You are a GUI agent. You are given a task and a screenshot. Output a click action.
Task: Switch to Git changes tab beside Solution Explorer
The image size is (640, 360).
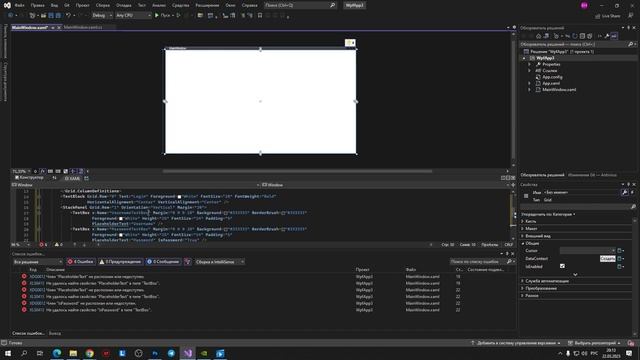pos(592,175)
